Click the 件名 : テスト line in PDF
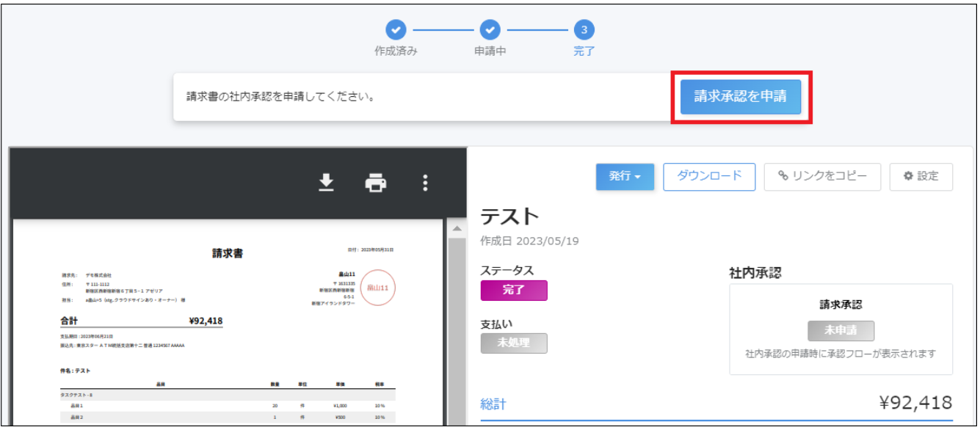The height and width of the screenshot is (430, 980). (x=76, y=371)
